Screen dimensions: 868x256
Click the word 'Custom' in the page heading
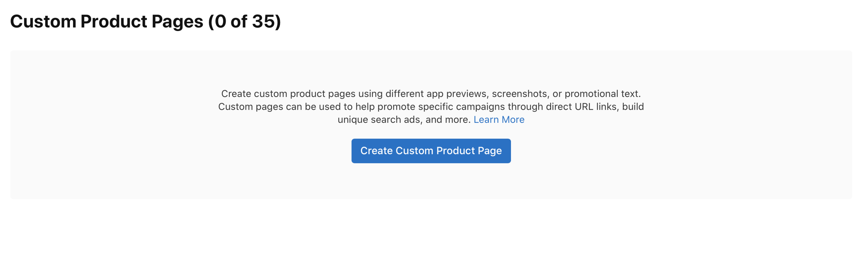click(43, 22)
